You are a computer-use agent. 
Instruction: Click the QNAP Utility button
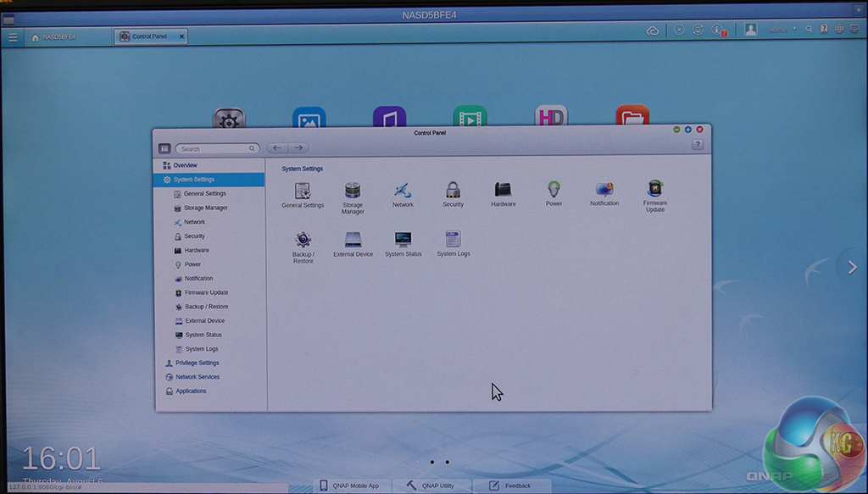pyautogui.click(x=431, y=486)
